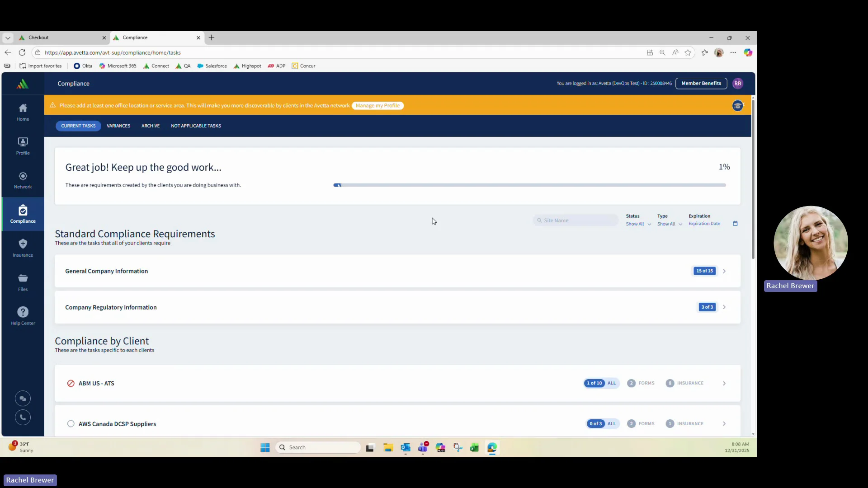
Task: Select the AWS Canada DCSP Suppliers circle
Action: 71,424
